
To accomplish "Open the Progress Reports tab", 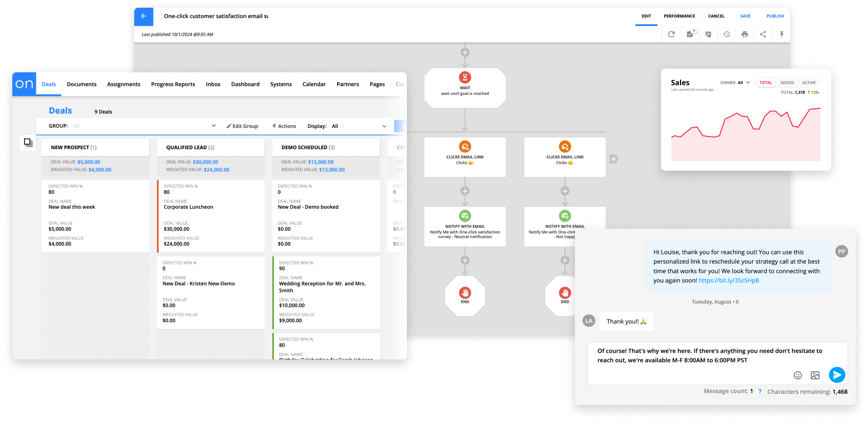I will 173,85.
